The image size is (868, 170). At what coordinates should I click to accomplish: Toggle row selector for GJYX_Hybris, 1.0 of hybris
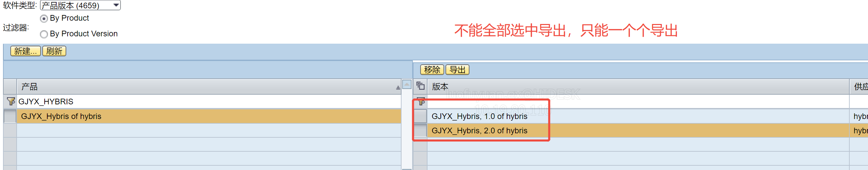(420, 116)
